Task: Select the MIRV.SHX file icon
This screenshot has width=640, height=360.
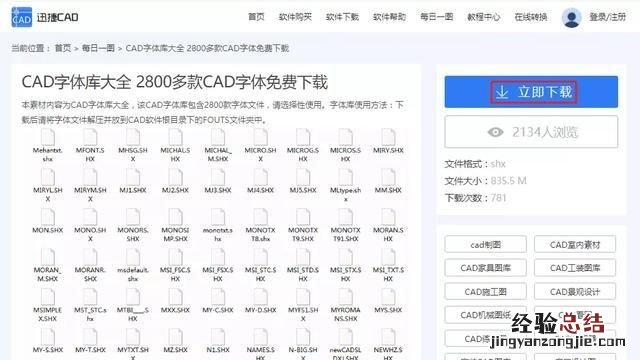Action: pyautogui.click(x=388, y=137)
